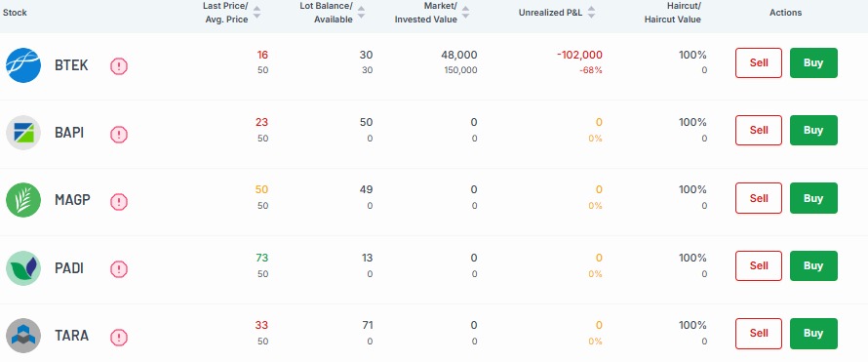Screen dimensions: 868x362
Task: Sell the BTEK stock
Action: 759,62
